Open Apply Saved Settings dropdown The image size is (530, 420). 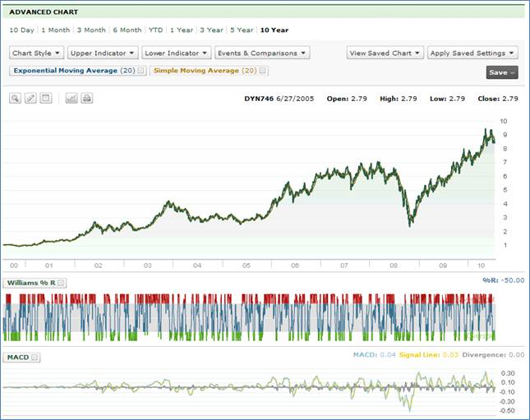click(x=472, y=53)
